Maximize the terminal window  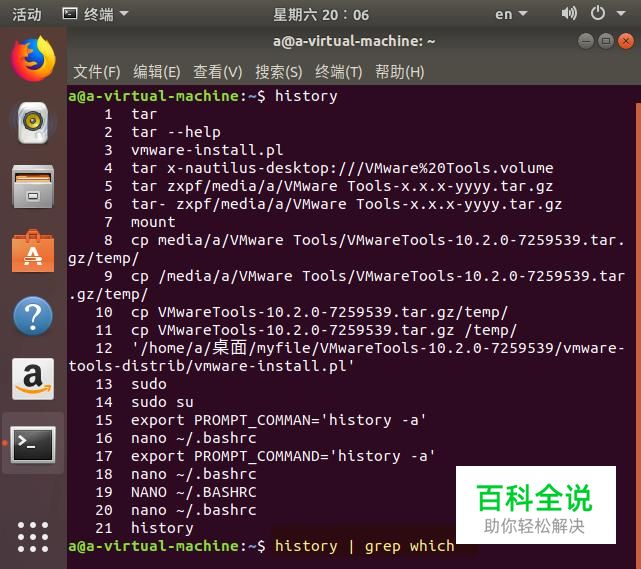pyautogui.click(x=606, y=41)
